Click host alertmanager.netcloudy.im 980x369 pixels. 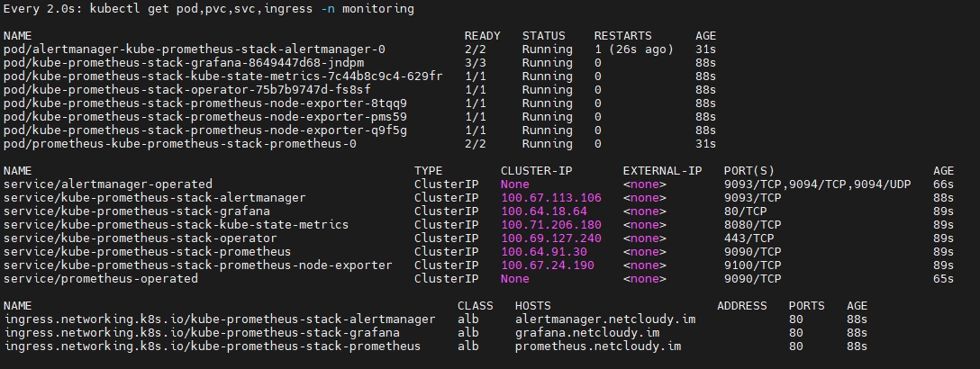click(605, 319)
